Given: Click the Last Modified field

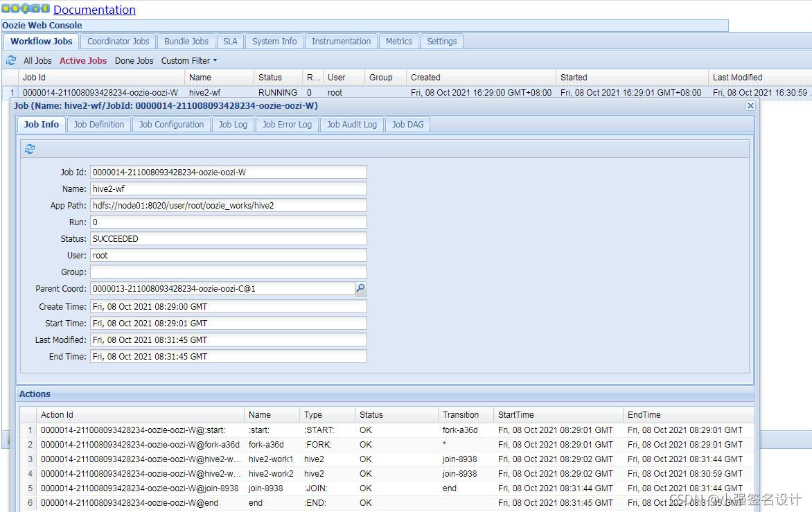Looking at the screenshot, I should 229,340.
